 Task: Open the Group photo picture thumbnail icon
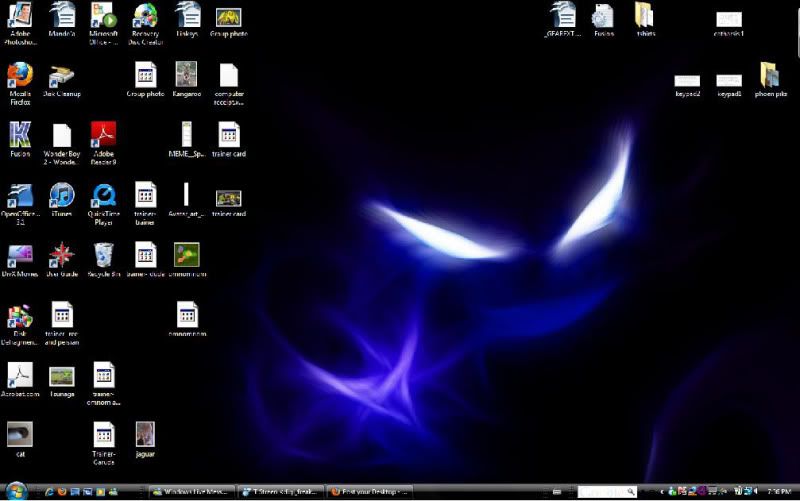tap(229, 17)
